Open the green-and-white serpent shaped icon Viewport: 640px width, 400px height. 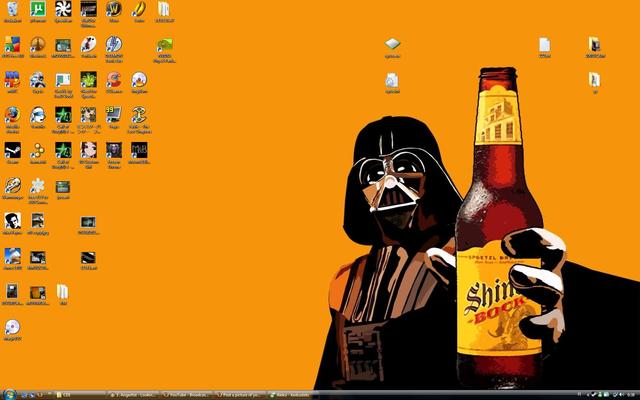click(139, 115)
